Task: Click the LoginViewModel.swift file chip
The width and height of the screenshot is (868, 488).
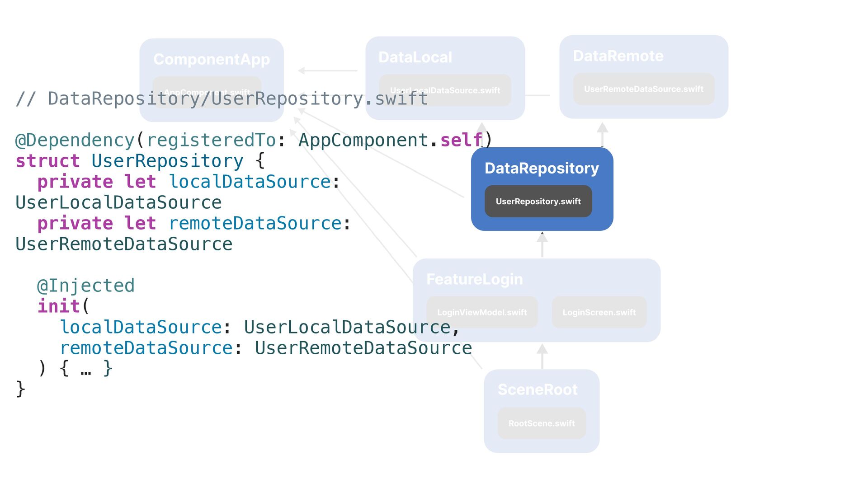Action: (482, 312)
